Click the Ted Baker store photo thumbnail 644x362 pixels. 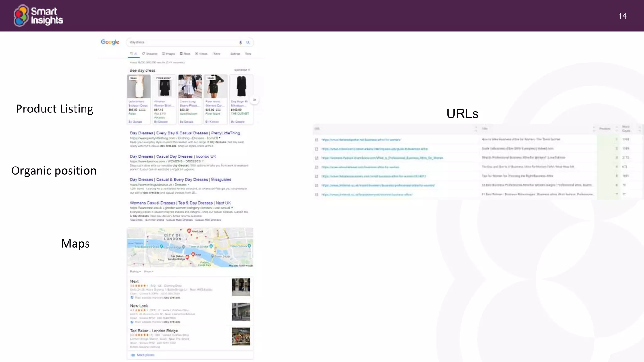coord(241,337)
